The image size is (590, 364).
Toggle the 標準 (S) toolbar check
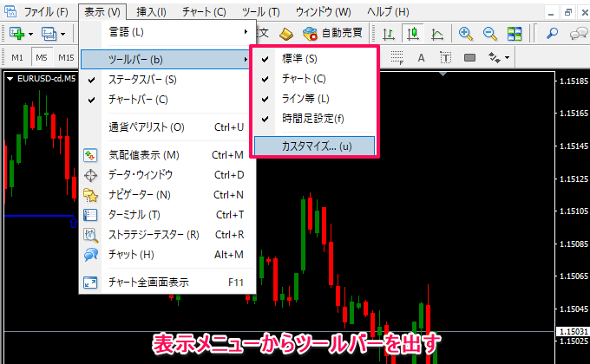(315, 59)
